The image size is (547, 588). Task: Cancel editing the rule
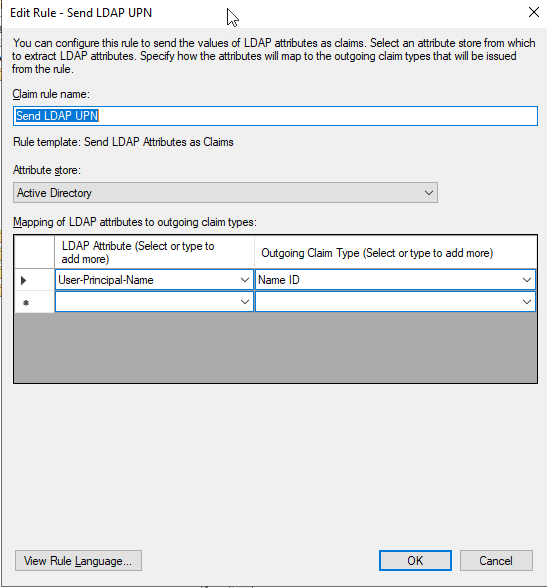(496, 561)
